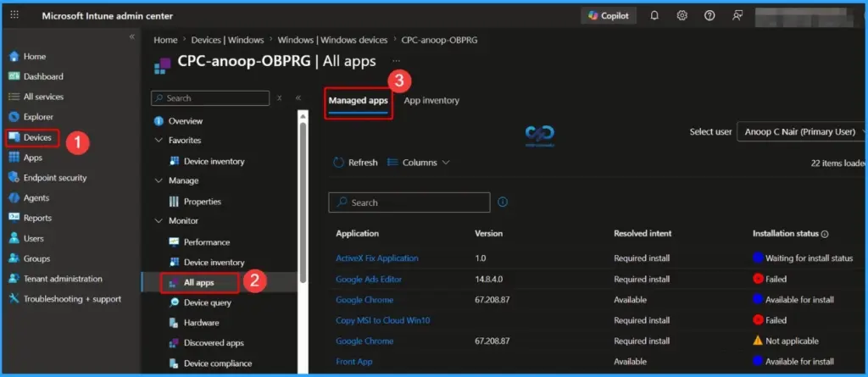Image resolution: width=868 pixels, height=377 pixels.
Task: Refresh the managed apps list
Action: [x=355, y=163]
